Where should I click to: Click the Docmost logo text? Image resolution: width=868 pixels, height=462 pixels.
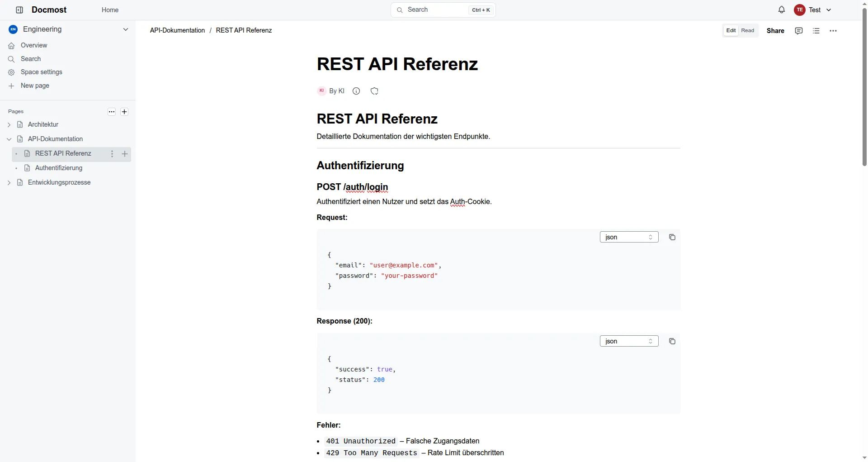pyautogui.click(x=49, y=10)
